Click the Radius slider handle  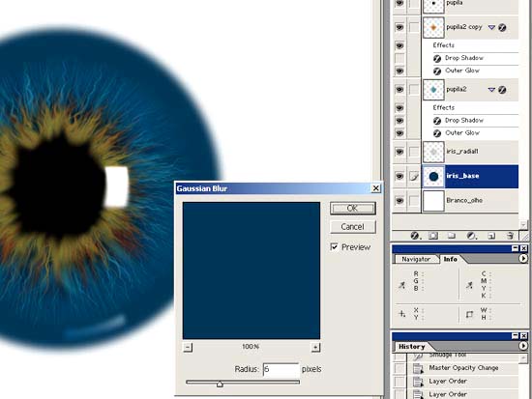pyautogui.click(x=220, y=384)
